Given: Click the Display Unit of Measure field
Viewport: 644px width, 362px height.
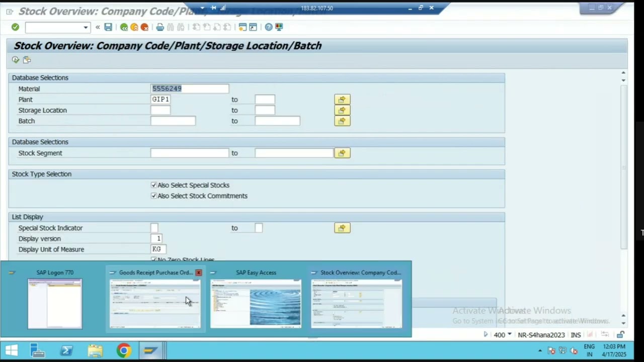Looking at the screenshot, I should click(158, 249).
